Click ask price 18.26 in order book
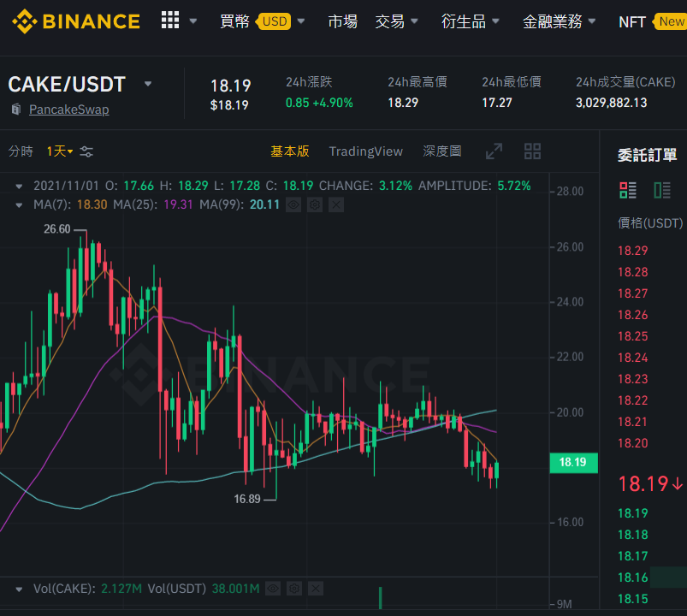Screen dimensions: 687x616 click(x=632, y=315)
